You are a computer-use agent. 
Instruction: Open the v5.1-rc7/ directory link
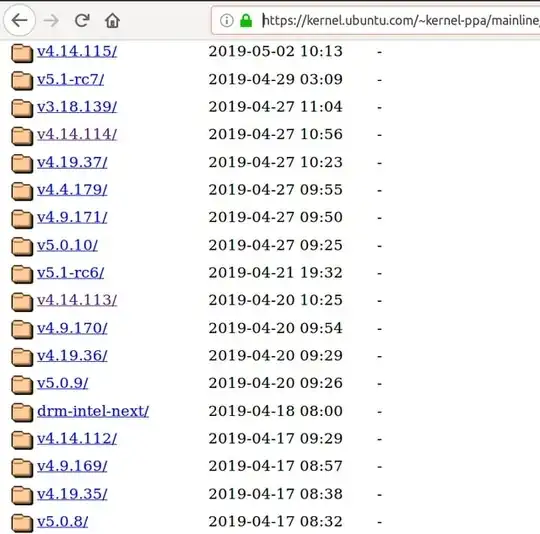click(70, 80)
